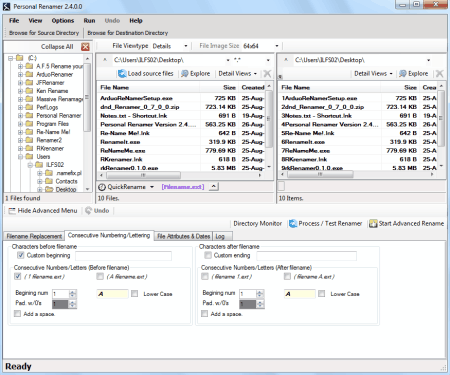Click the up-folder arrow beside destination path

[286, 60]
